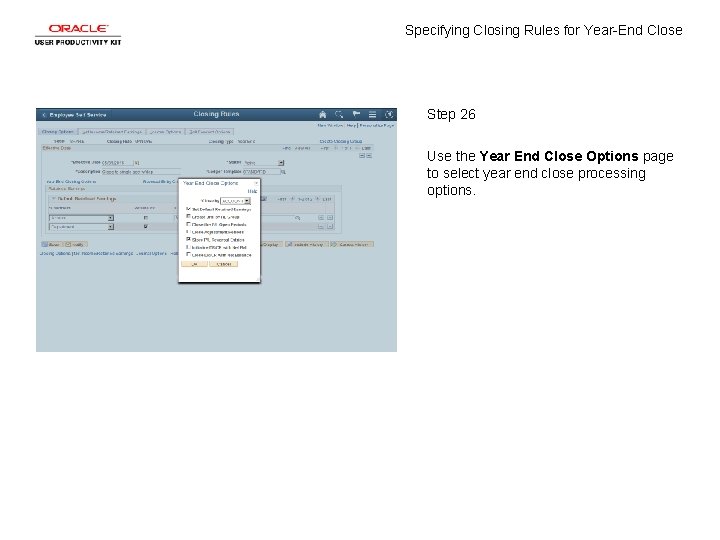The height and width of the screenshot is (540, 720).
Task: Open the ChartField dropdown showing Department
Action: coord(81,227)
